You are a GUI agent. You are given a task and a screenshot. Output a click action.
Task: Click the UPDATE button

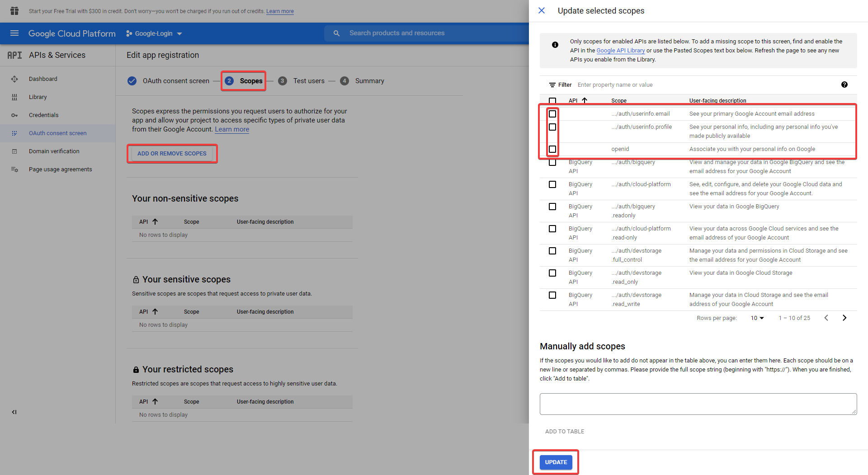556,462
